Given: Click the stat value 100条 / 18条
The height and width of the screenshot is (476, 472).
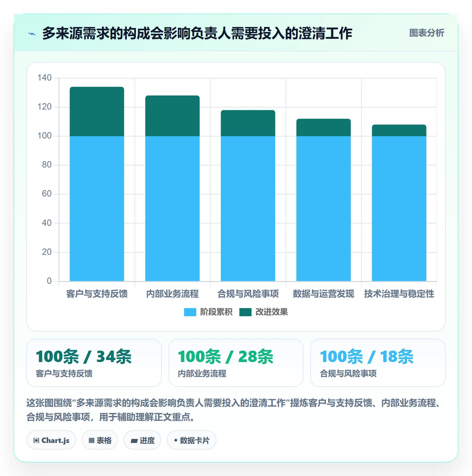Looking at the screenshot, I should pos(366,357).
